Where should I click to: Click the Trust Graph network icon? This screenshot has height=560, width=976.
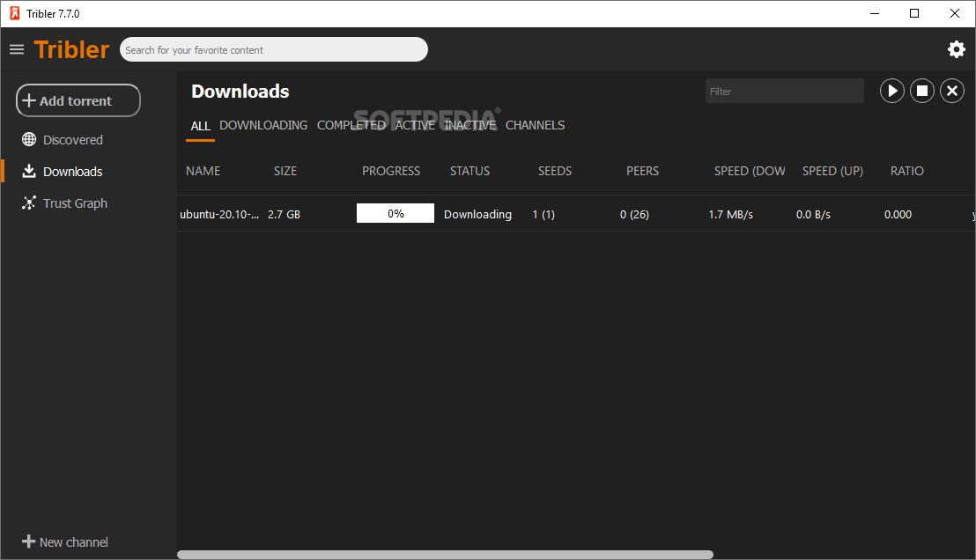(29, 203)
